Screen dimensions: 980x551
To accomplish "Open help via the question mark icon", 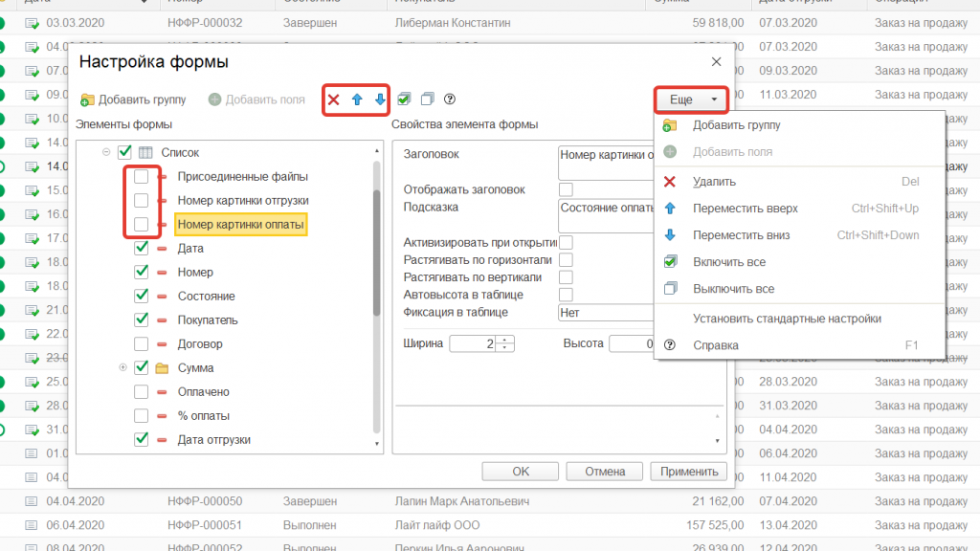I will [449, 99].
